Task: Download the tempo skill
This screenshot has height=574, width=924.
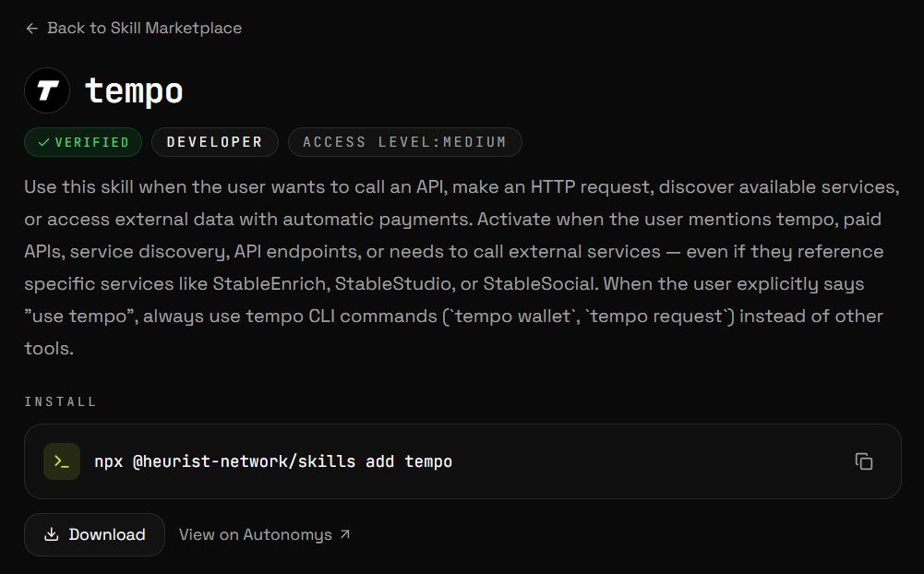Action: pyautogui.click(x=94, y=534)
